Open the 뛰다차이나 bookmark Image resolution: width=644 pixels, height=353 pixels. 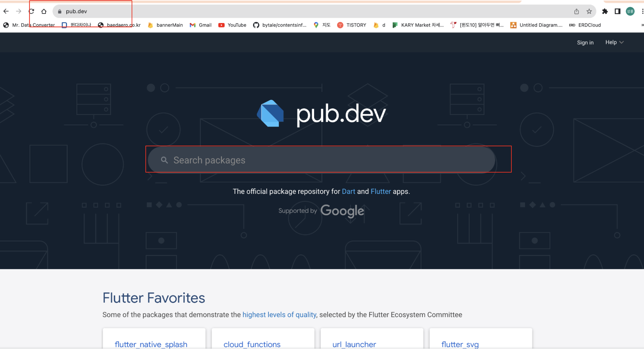pos(76,25)
